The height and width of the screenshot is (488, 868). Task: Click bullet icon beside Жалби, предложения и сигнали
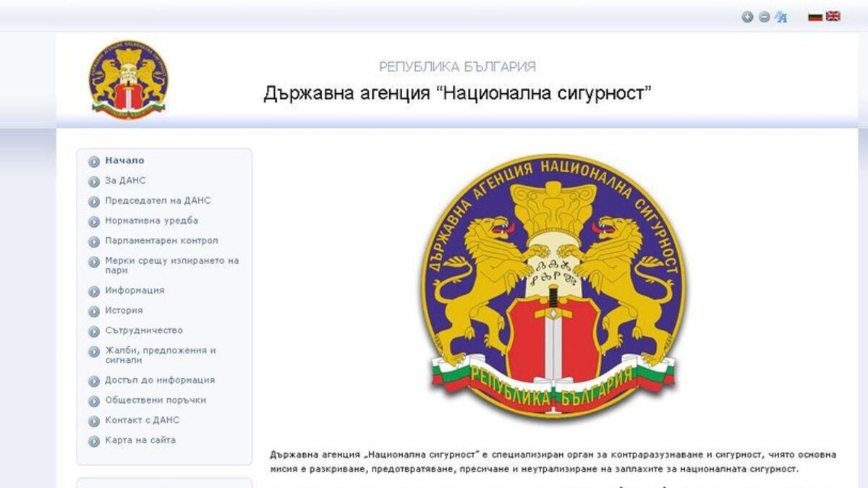coord(93,352)
